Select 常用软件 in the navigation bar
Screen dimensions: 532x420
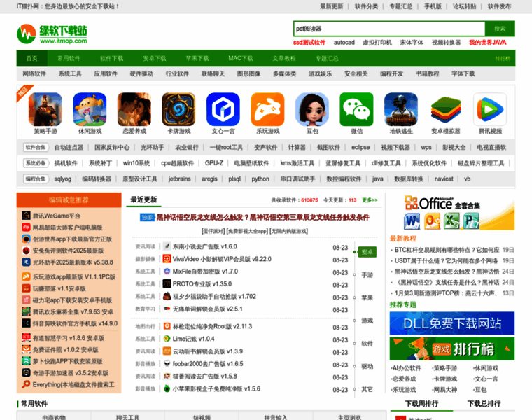coord(69,58)
